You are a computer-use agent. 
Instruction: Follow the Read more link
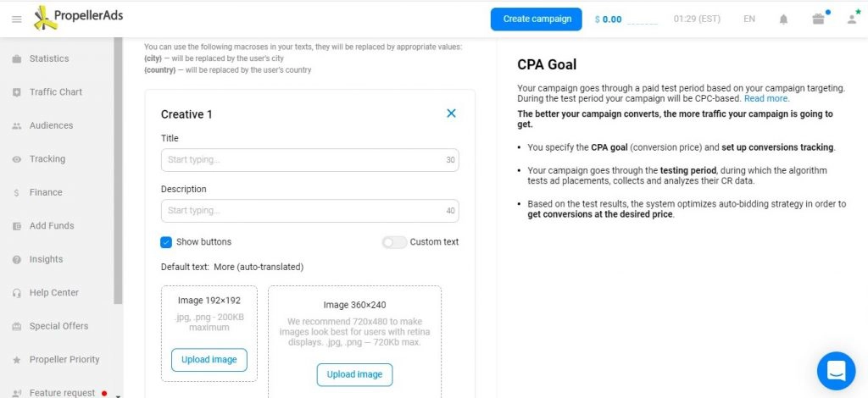pos(766,98)
